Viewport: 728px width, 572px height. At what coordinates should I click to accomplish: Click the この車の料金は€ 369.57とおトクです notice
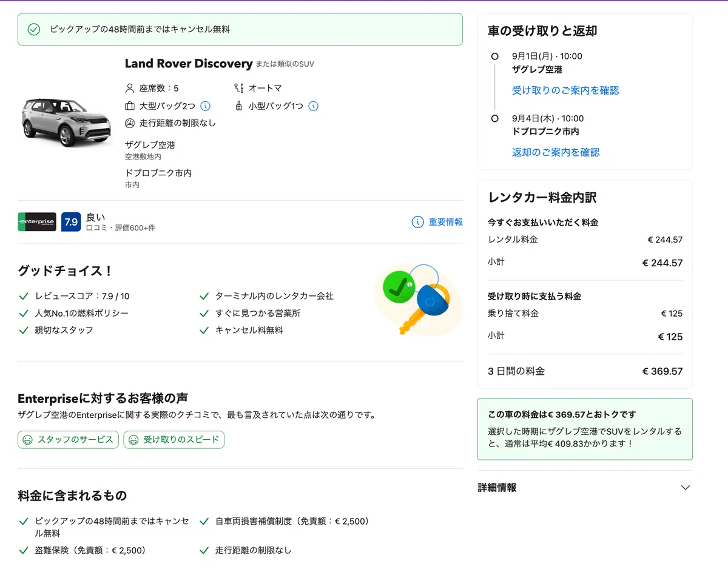click(585, 429)
